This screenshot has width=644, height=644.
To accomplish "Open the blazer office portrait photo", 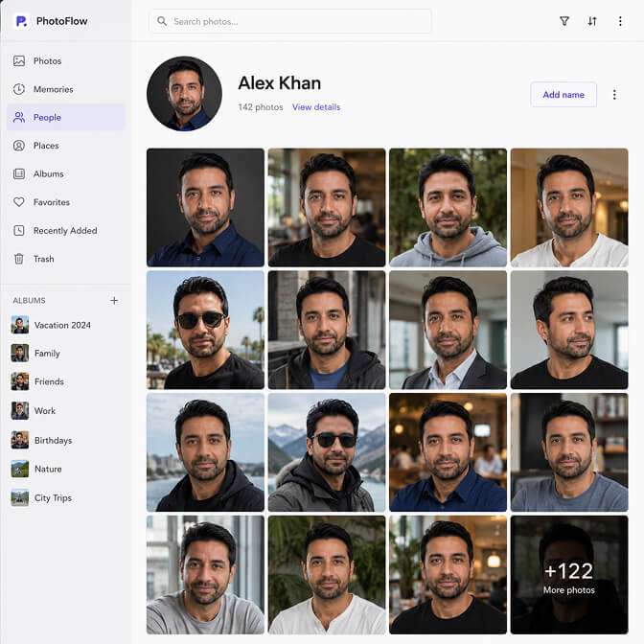I will coord(448,330).
